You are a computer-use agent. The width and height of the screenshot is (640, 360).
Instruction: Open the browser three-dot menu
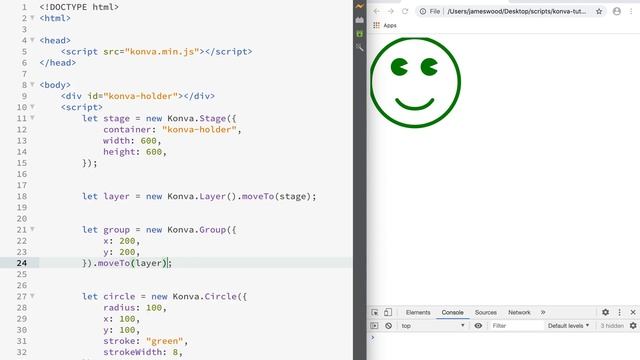[631, 11]
